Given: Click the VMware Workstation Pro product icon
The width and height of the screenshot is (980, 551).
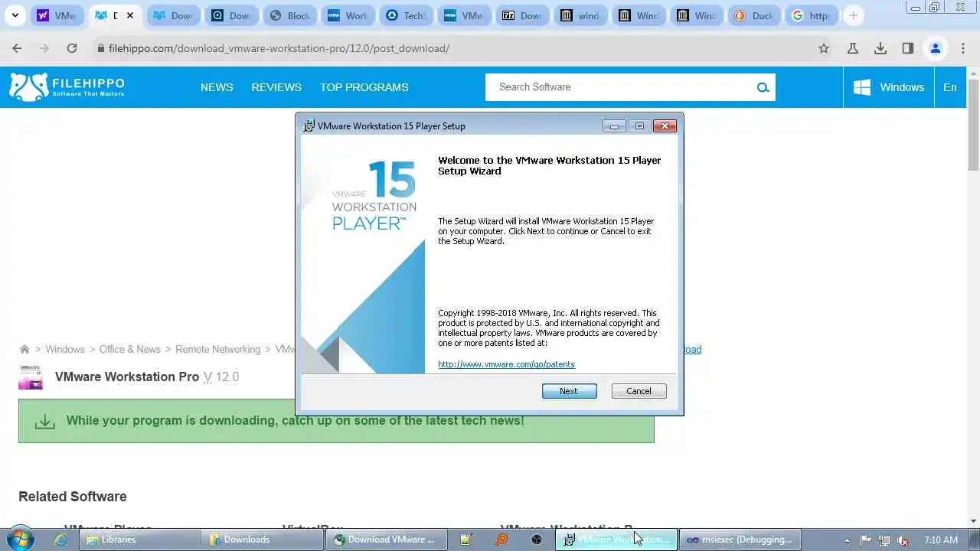Looking at the screenshot, I should [31, 377].
